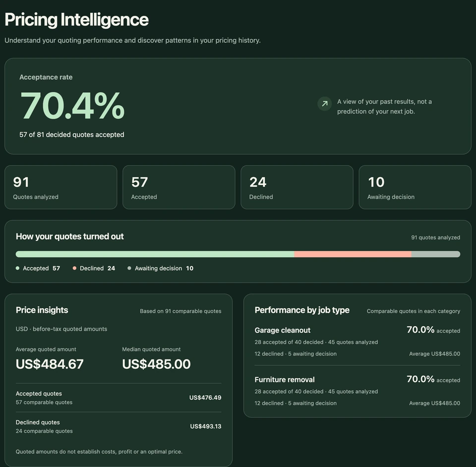The height and width of the screenshot is (467, 476).
Task: Click 'A view of your past results' note
Action: pyautogui.click(x=384, y=107)
